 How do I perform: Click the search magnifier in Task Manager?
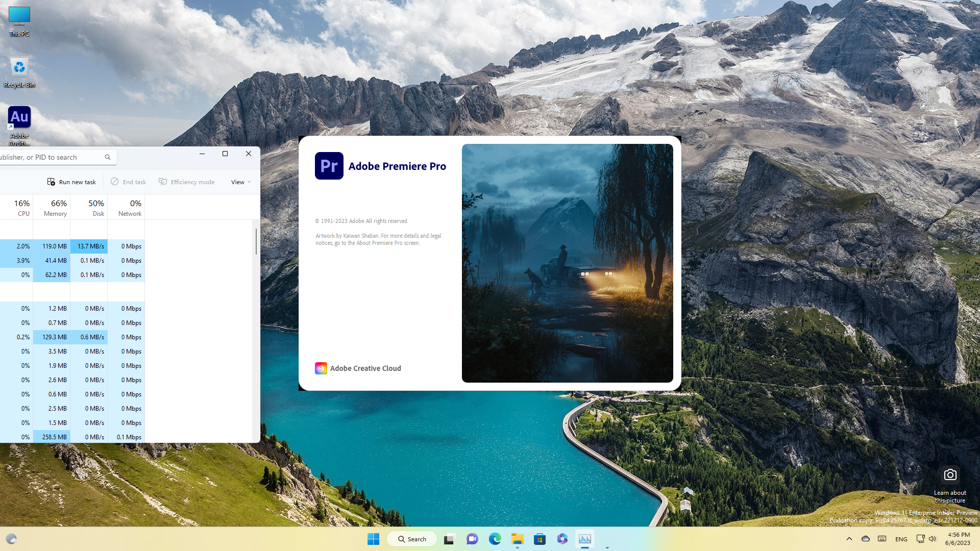tap(108, 157)
